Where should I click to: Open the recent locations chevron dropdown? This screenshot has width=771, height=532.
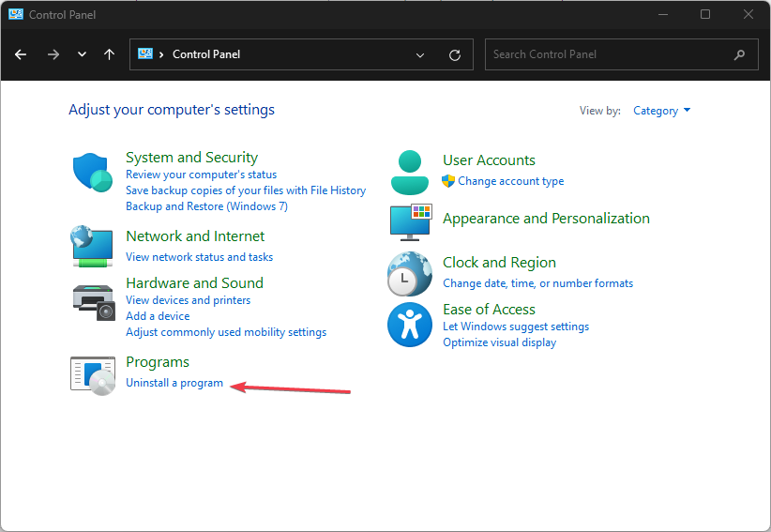83,54
